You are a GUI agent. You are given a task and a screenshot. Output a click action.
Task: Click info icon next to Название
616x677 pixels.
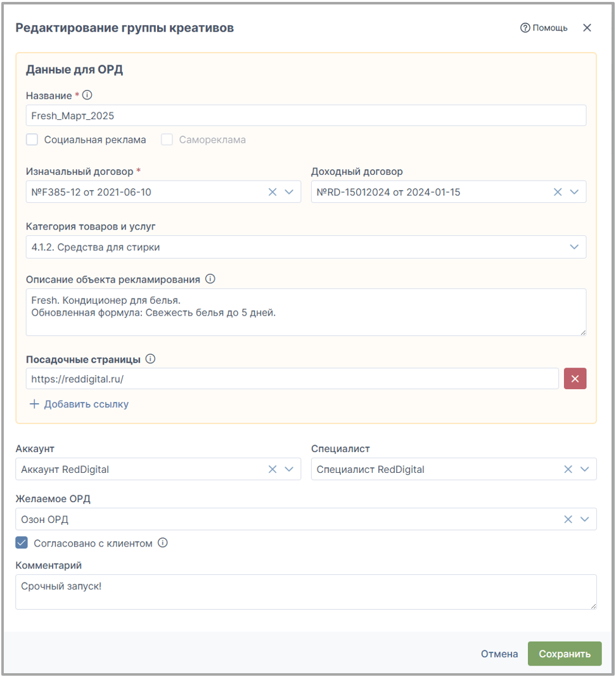pyautogui.click(x=87, y=95)
